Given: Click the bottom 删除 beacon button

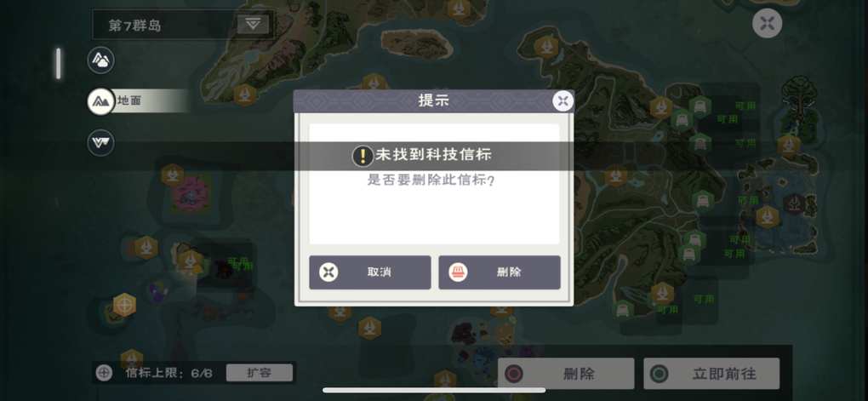Looking at the screenshot, I should click(x=566, y=373).
